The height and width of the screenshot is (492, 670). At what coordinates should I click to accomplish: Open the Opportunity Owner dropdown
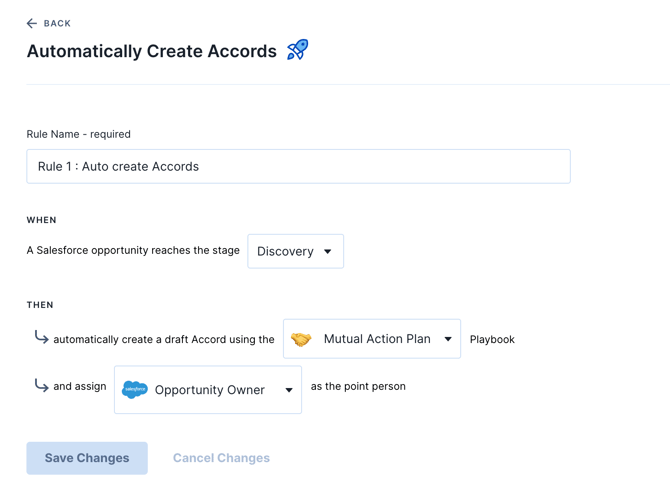[209, 390]
